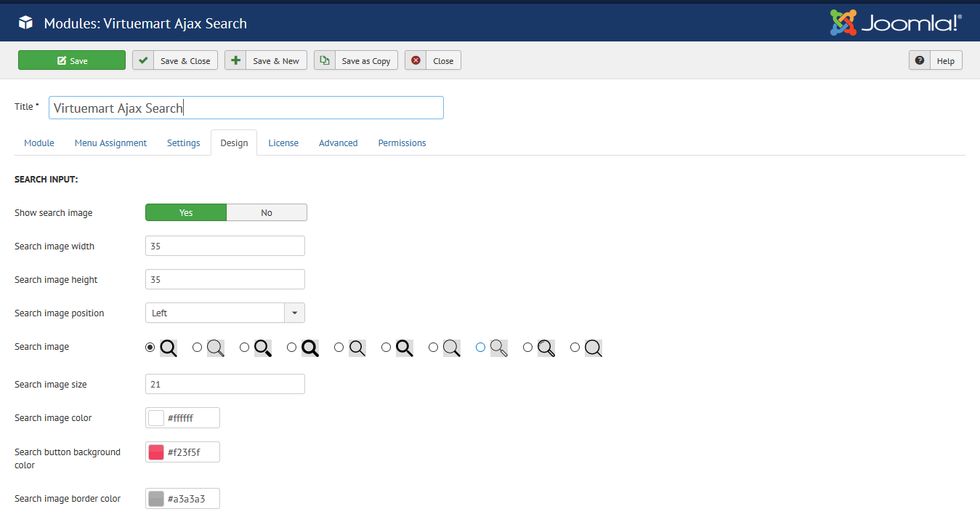The image size is (980, 517).
Task: Click the cube icon beside the Modules heading
Action: point(25,23)
